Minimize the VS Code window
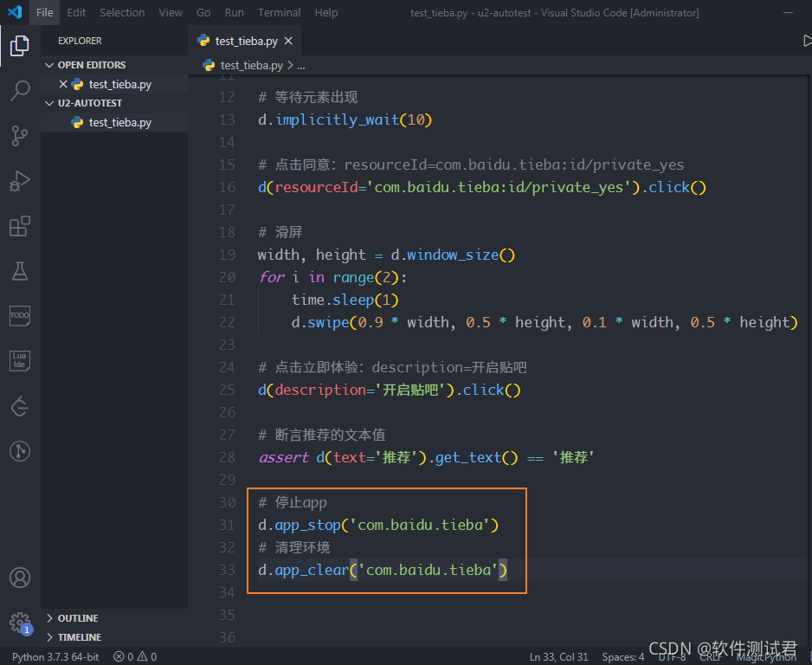The image size is (812, 665). (788, 12)
